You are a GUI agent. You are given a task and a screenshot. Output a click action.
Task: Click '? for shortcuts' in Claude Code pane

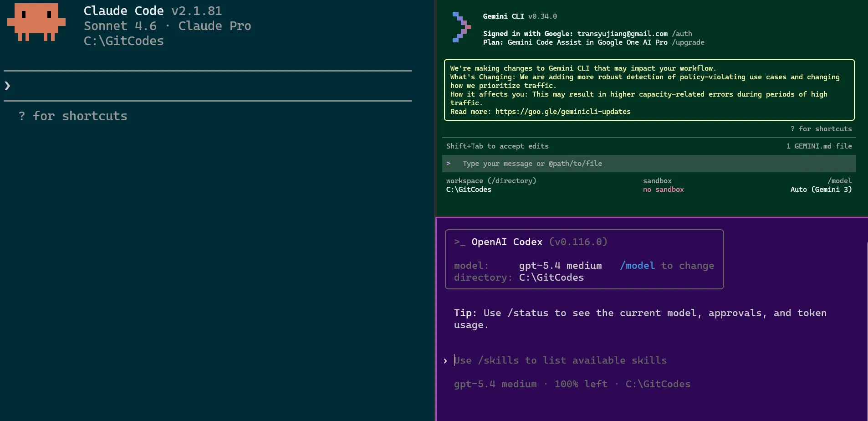[x=73, y=116]
